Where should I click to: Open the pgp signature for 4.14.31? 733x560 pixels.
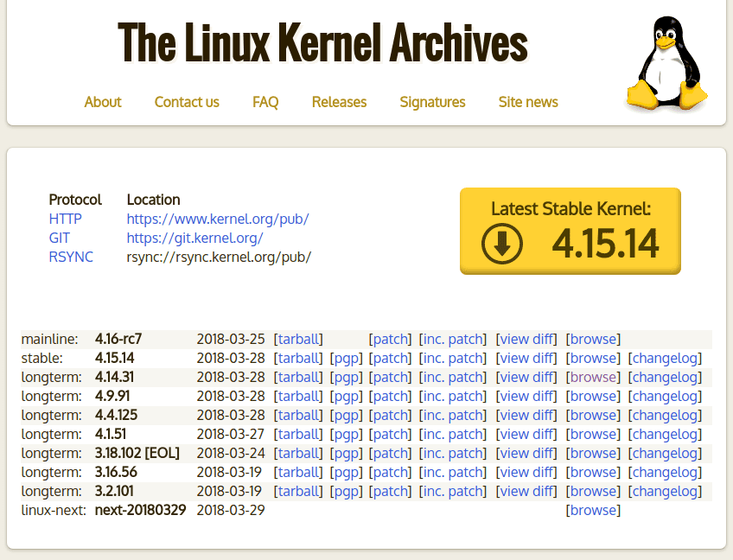[347, 377]
